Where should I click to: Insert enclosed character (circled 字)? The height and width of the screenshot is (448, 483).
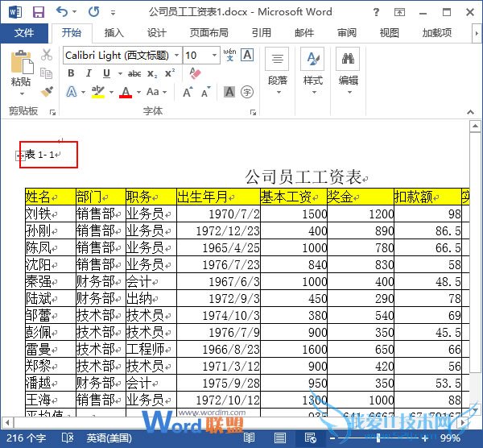[x=247, y=92]
